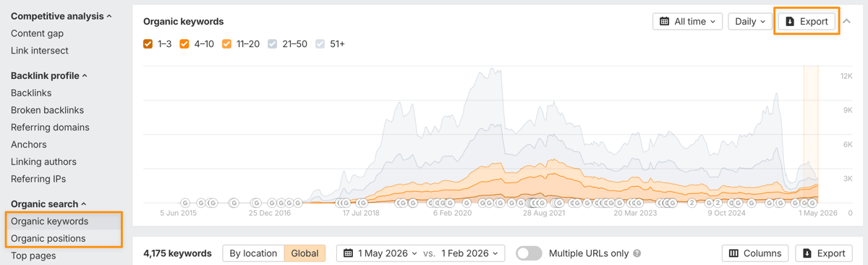Enable the 21–50 positions checkbox
Screen dimensions: 868x265
pos(273,44)
